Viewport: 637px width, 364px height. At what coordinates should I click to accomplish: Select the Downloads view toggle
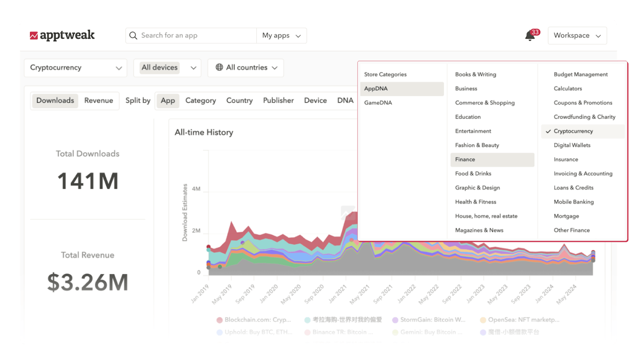click(x=55, y=101)
